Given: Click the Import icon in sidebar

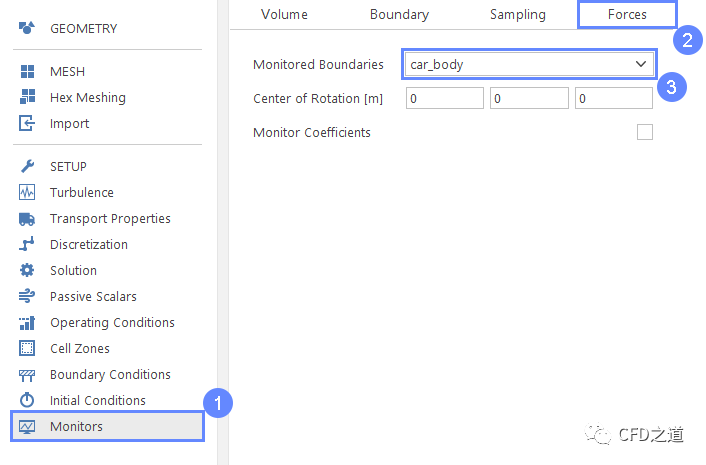Looking at the screenshot, I should [27, 124].
